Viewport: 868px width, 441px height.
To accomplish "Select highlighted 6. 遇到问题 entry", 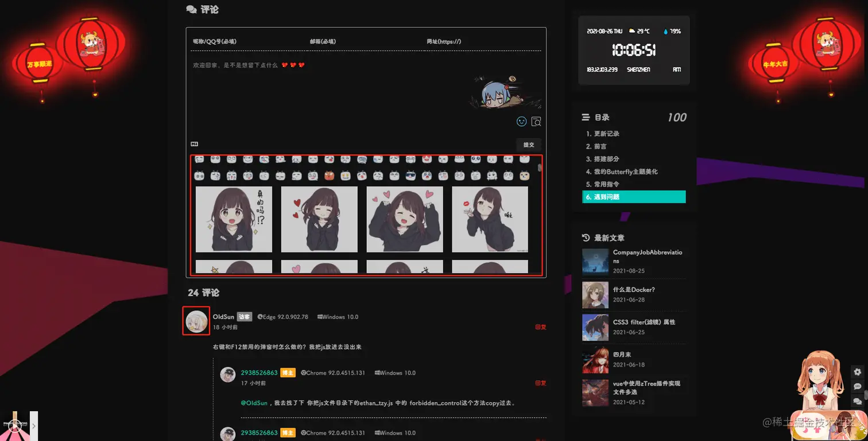I will 634,197.
